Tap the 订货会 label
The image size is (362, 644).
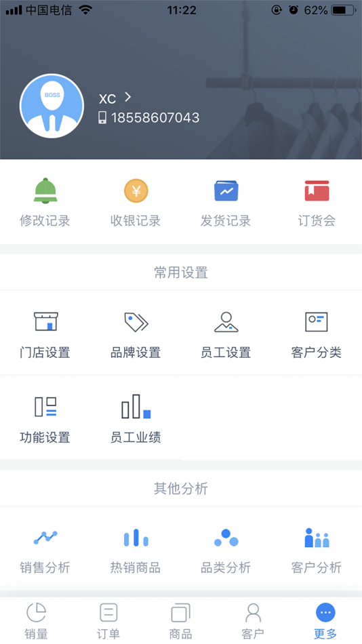click(317, 221)
